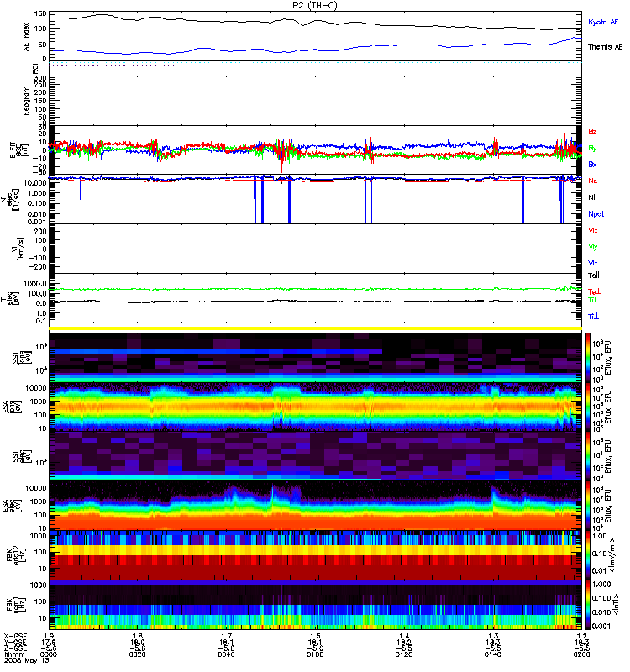Click the AE Index axis title

pyautogui.click(x=26, y=37)
